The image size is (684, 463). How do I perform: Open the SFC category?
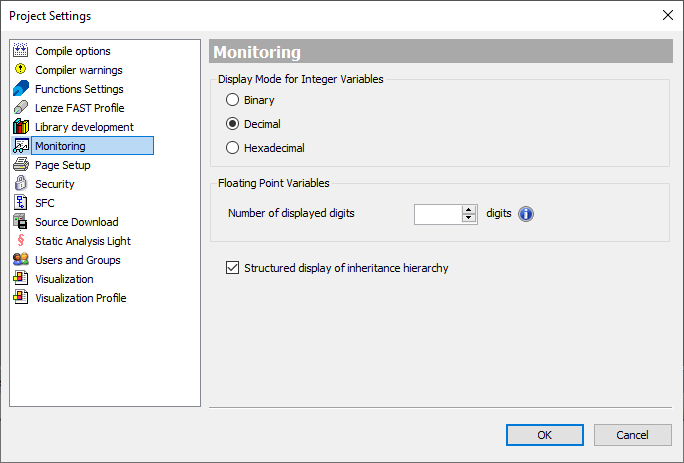pyautogui.click(x=45, y=203)
